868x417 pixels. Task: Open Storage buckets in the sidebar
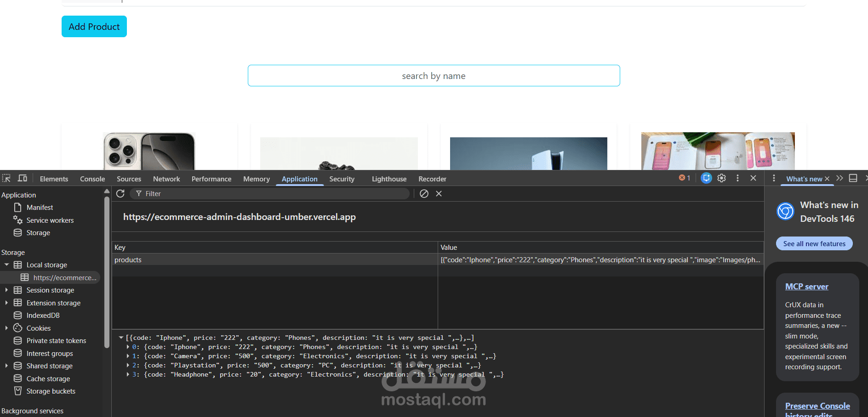[x=51, y=391]
